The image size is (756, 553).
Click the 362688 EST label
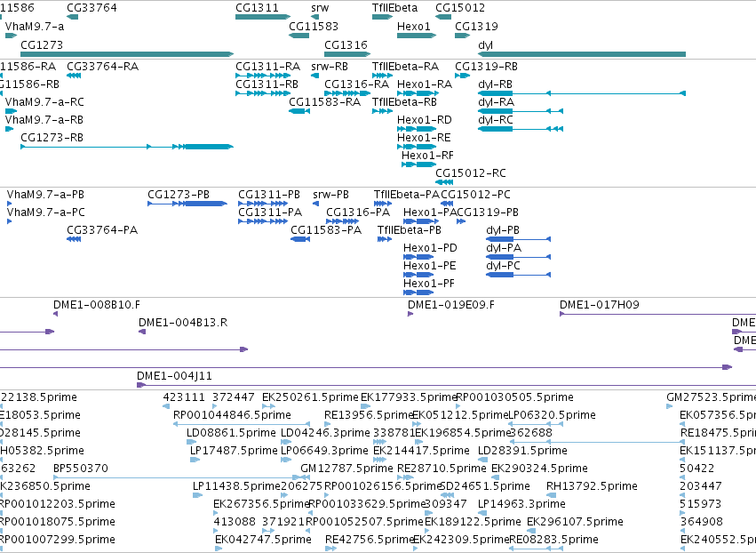tap(531, 432)
